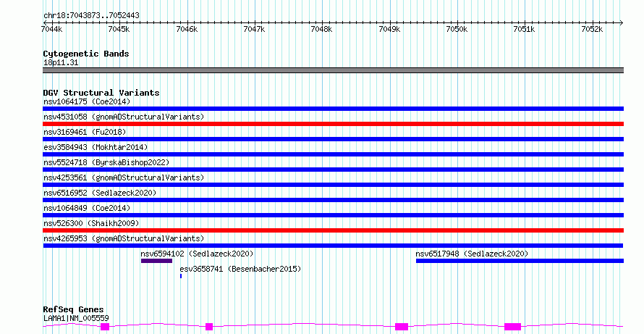The height and width of the screenshot is (334, 644).
Task: Click the gray 18p11.31 cytogenetic band bar
Action: [333, 70]
